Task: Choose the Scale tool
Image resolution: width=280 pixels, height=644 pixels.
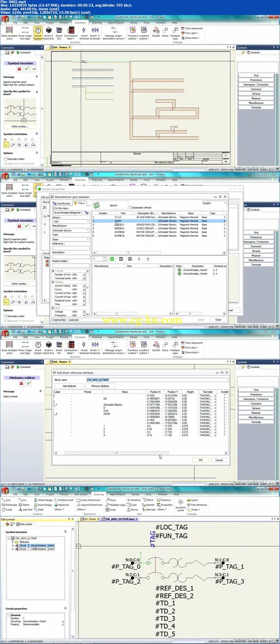Action: (x=131, y=505)
